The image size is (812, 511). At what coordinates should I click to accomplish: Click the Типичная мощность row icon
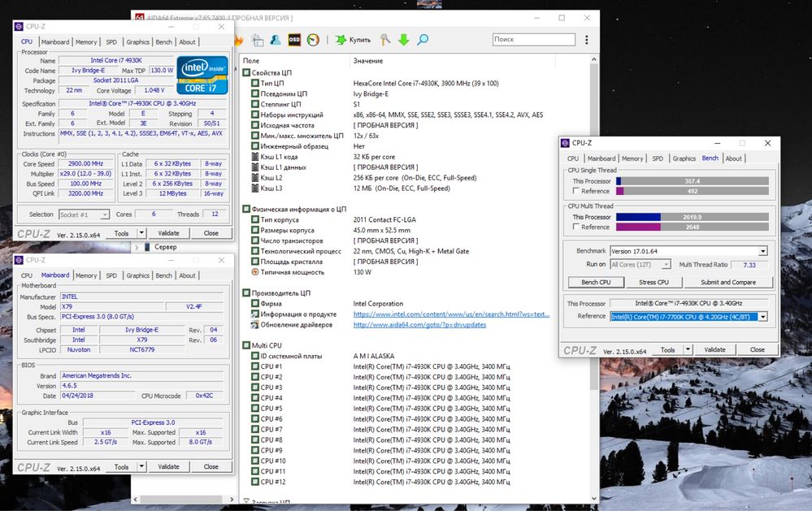point(254,272)
